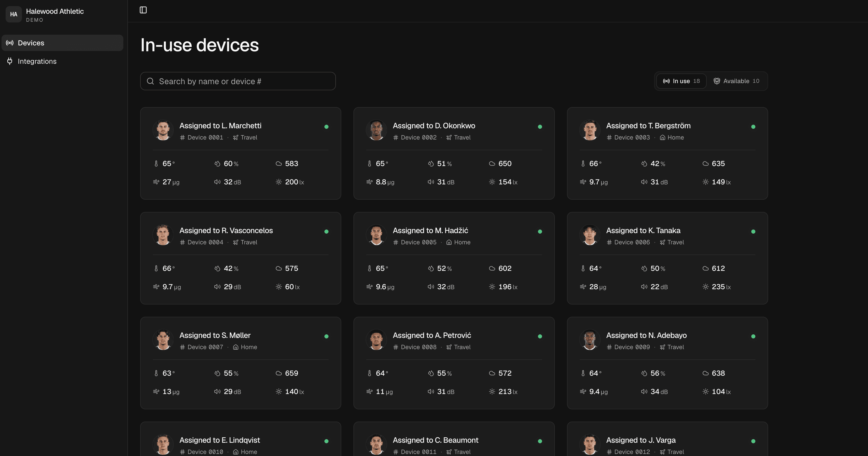Image resolution: width=868 pixels, height=456 pixels.
Task: Click the Search by name or device field
Action: tap(238, 81)
